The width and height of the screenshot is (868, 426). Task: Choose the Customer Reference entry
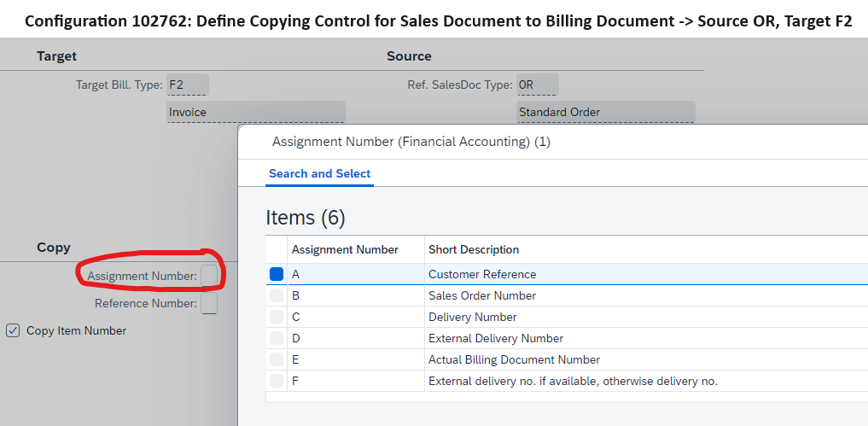click(x=482, y=274)
